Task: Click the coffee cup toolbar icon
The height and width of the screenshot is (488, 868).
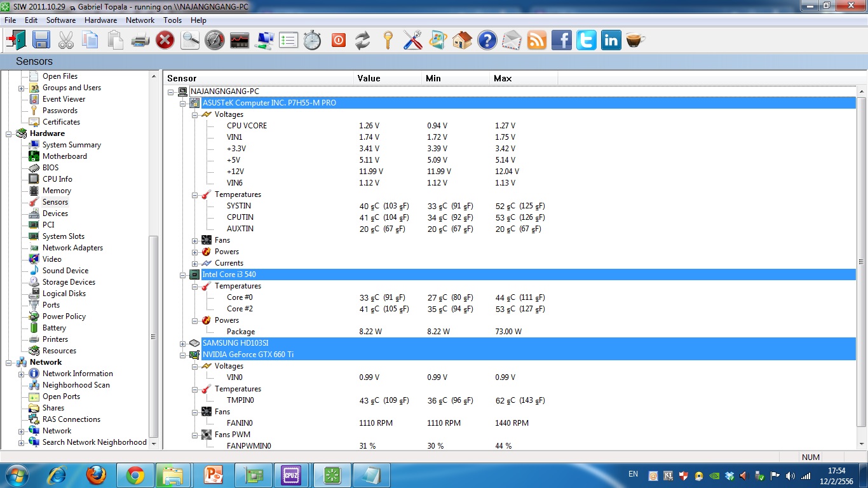Action: pyautogui.click(x=635, y=41)
